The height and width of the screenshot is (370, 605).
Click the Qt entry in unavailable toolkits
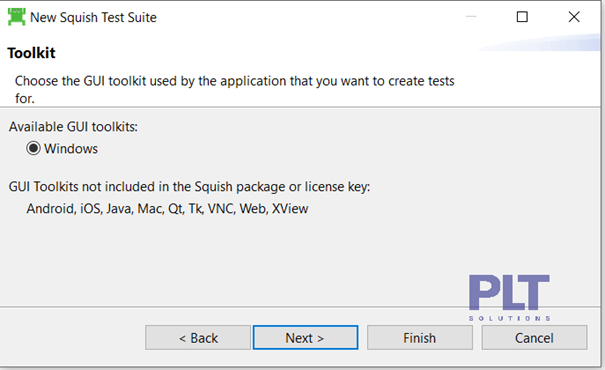coord(176,209)
